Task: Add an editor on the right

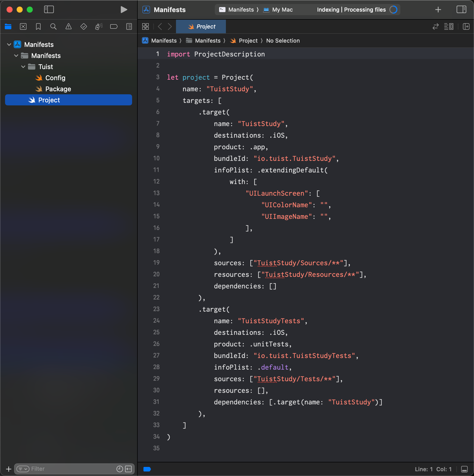Action: pyautogui.click(x=466, y=26)
